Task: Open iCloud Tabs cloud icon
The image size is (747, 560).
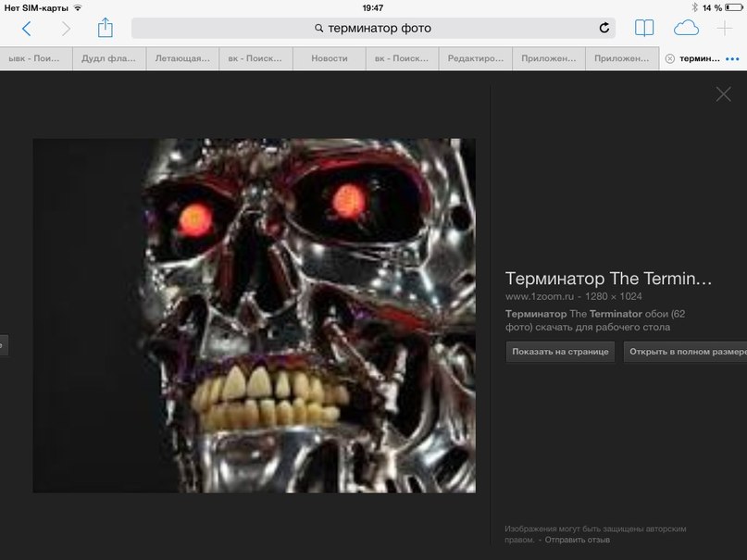Action: click(686, 28)
